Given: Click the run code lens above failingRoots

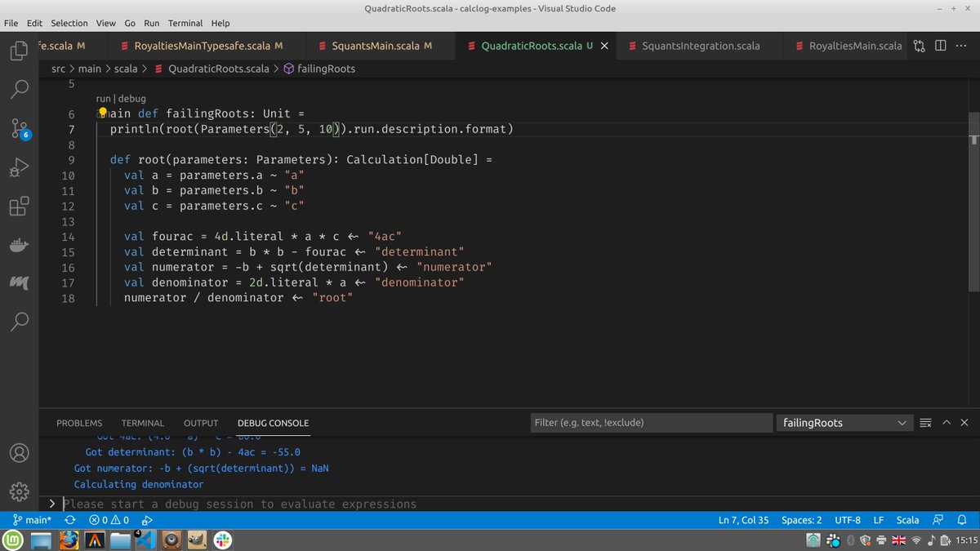Looking at the screenshot, I should (103, 98).
